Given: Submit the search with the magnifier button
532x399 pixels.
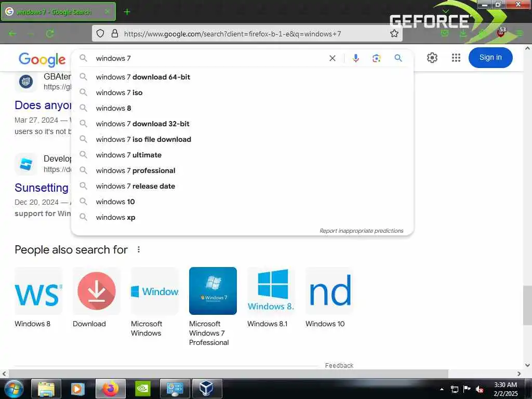Looking at the screenshot, I should [x=398, y=58].
